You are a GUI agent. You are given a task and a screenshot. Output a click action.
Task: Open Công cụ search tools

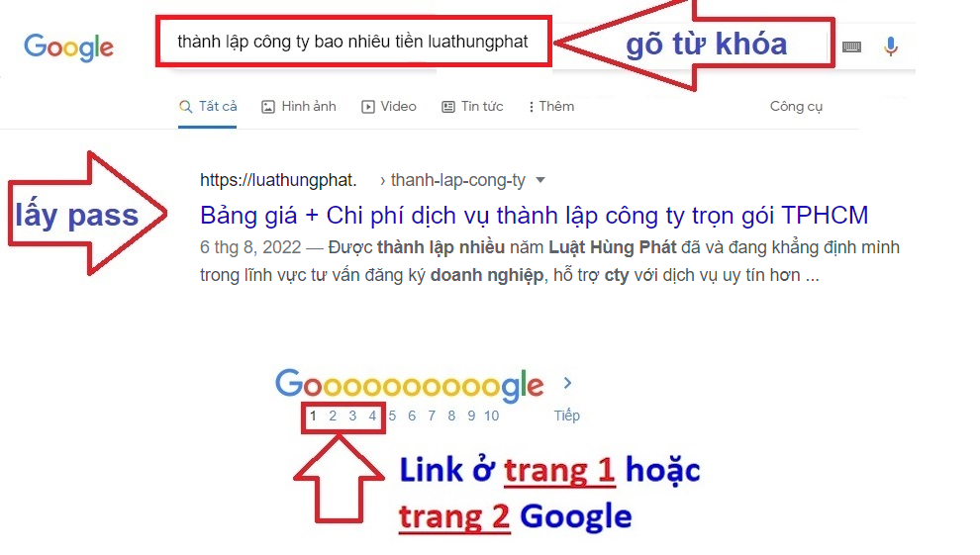coord(796,107)
